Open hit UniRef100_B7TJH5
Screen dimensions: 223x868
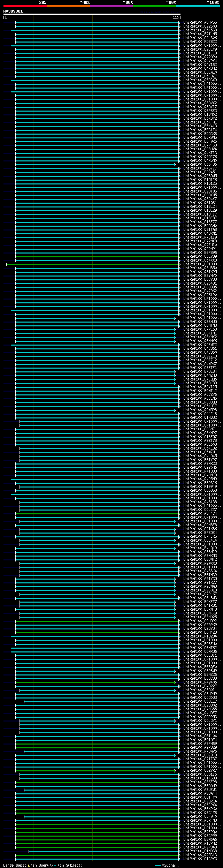pyautogui.click(x=200, y=34)
